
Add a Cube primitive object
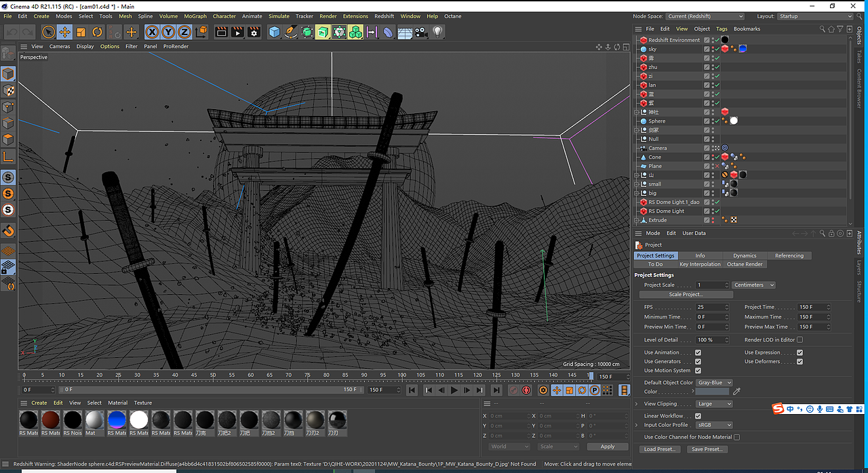(274, 32)
